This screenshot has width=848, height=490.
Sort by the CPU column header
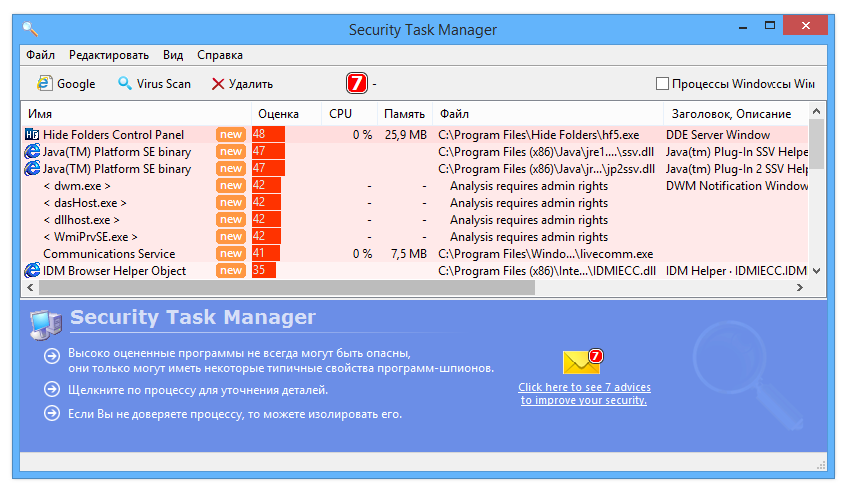(349, 114)
